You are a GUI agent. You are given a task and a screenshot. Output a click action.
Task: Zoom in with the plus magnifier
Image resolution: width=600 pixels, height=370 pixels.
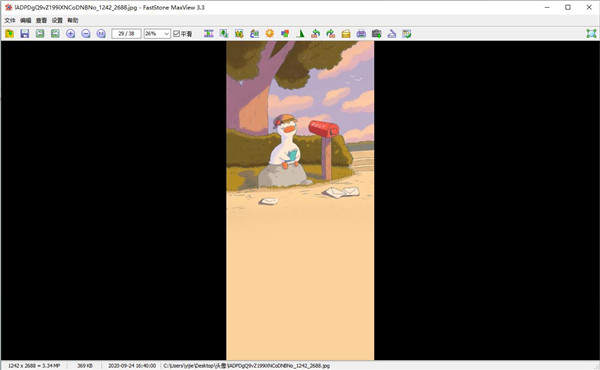pos(70,34)
